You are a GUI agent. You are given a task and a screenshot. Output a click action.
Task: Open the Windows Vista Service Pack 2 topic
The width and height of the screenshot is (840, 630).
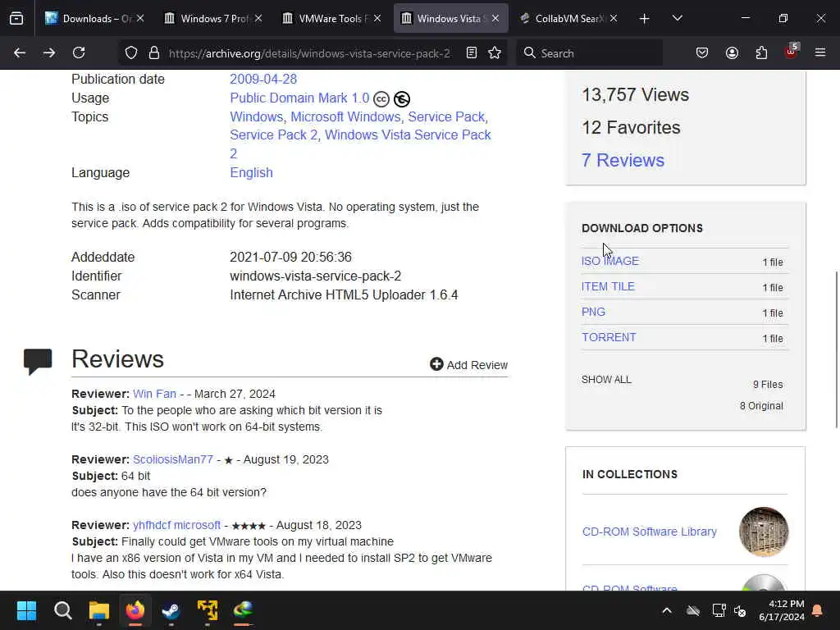tap(361, 144)
